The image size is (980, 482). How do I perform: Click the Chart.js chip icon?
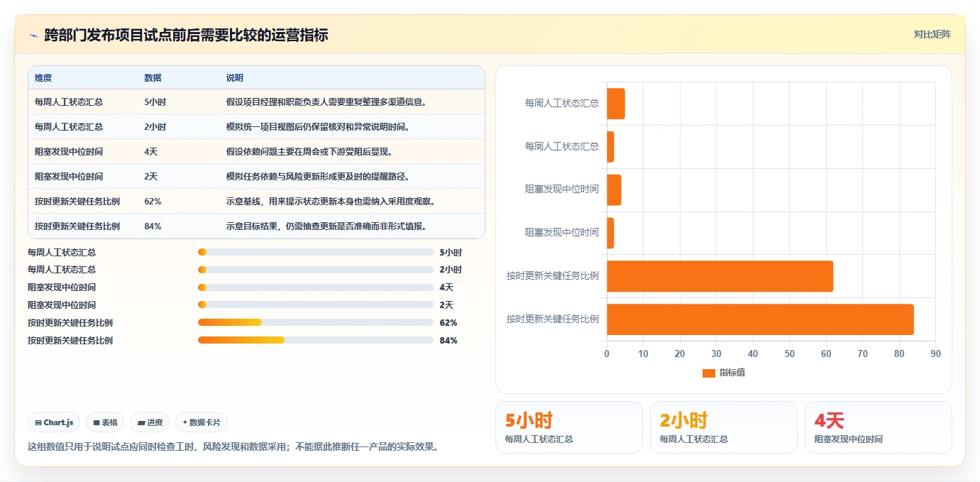[x=38, y=422]
